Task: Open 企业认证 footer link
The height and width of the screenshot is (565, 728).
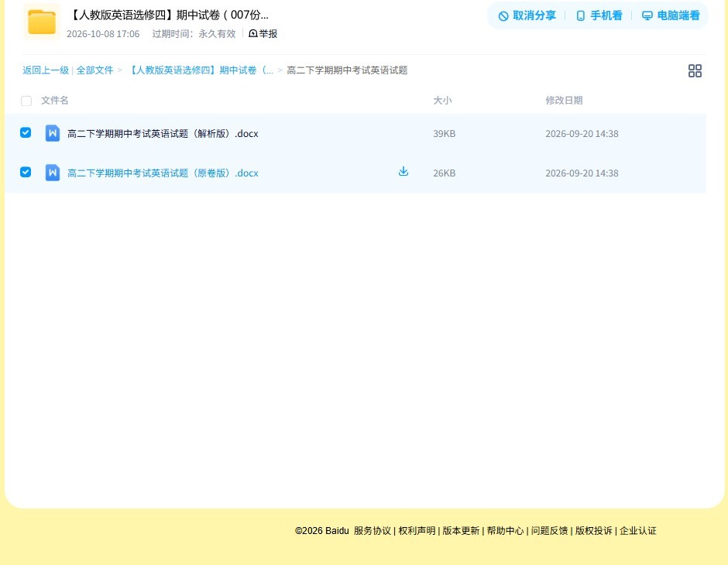Action: tap(638, 531)
